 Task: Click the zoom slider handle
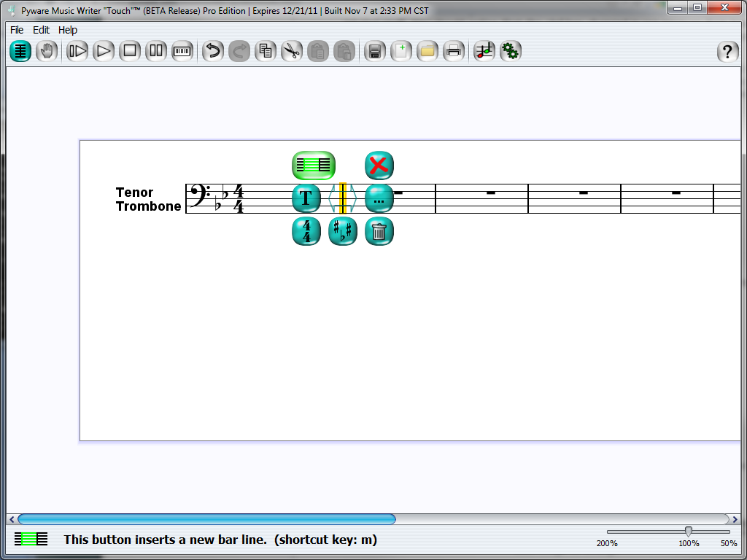tap(688, 532)
